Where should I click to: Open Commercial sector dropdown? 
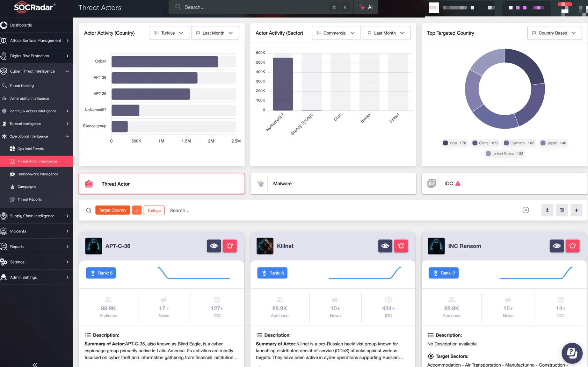pos(336,33)
